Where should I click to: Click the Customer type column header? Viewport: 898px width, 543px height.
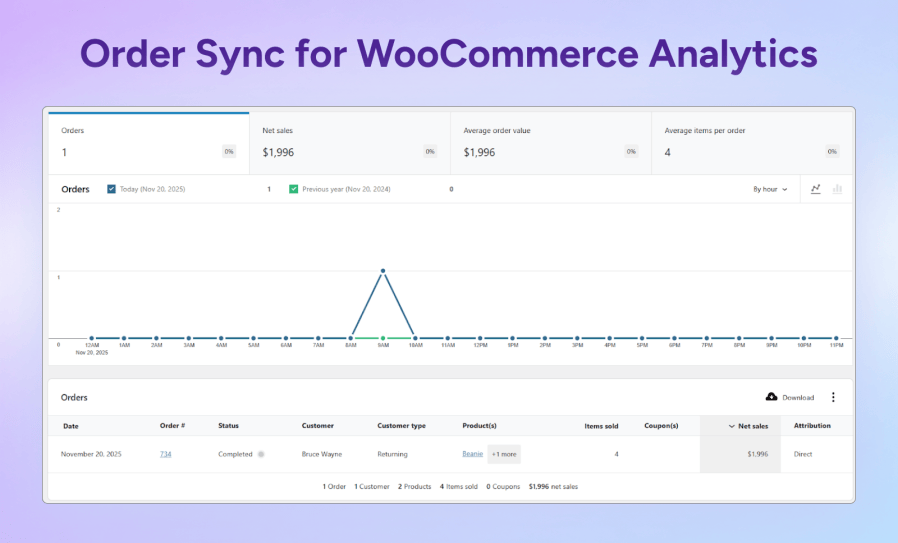coord(401,426)
